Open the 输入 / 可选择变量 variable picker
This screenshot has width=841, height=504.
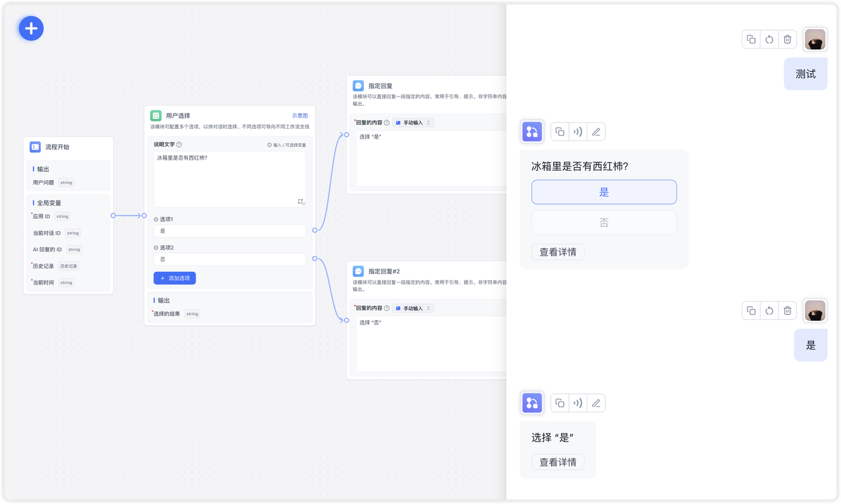point(286,145)
